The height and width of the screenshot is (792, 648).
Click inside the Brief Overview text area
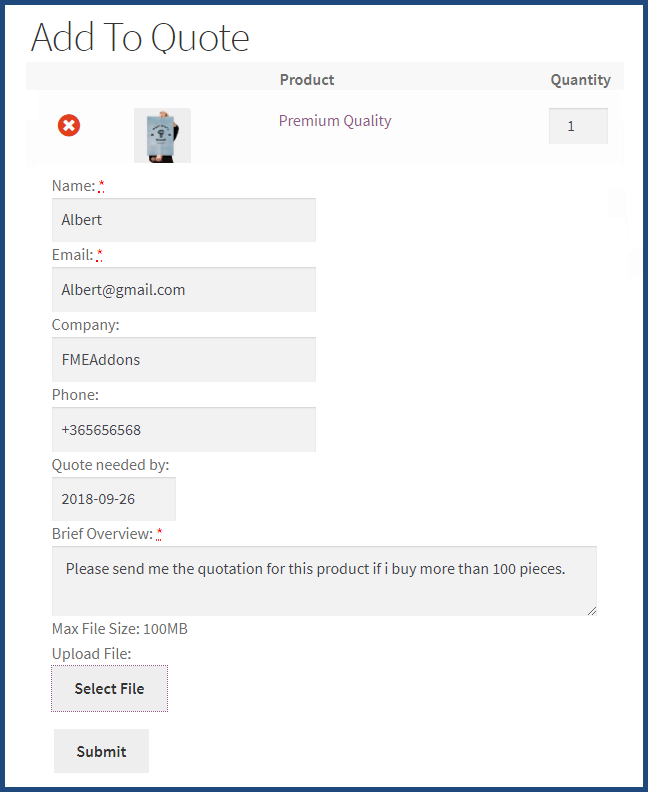(x=324, y=581)
